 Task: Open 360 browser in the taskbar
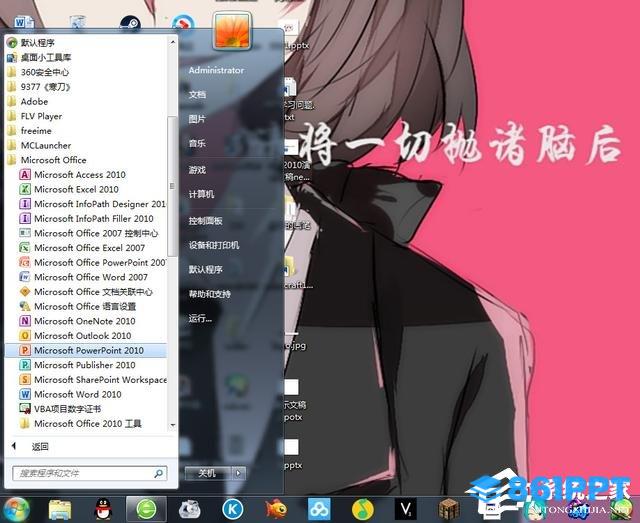point(146,510)
